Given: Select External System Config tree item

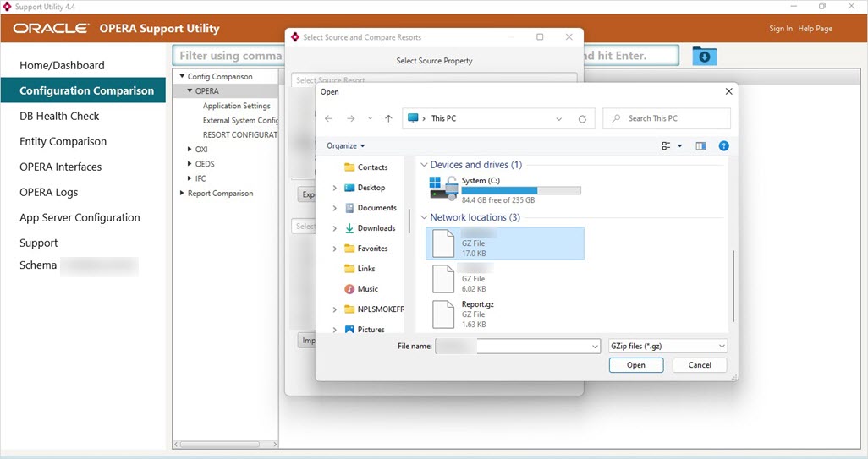Looking at the screenshot, I should pos(240,120).
